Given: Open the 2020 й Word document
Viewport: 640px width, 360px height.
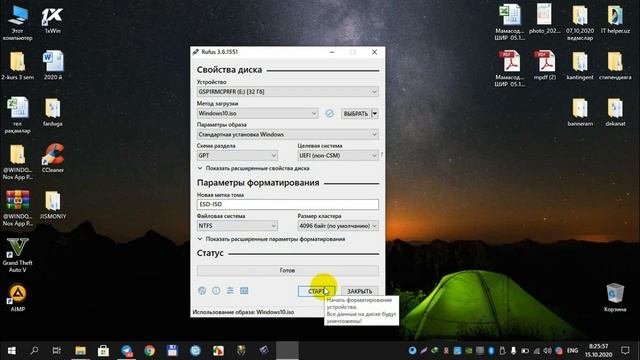Looking at the screenshot, I should [x=53, y=65].
